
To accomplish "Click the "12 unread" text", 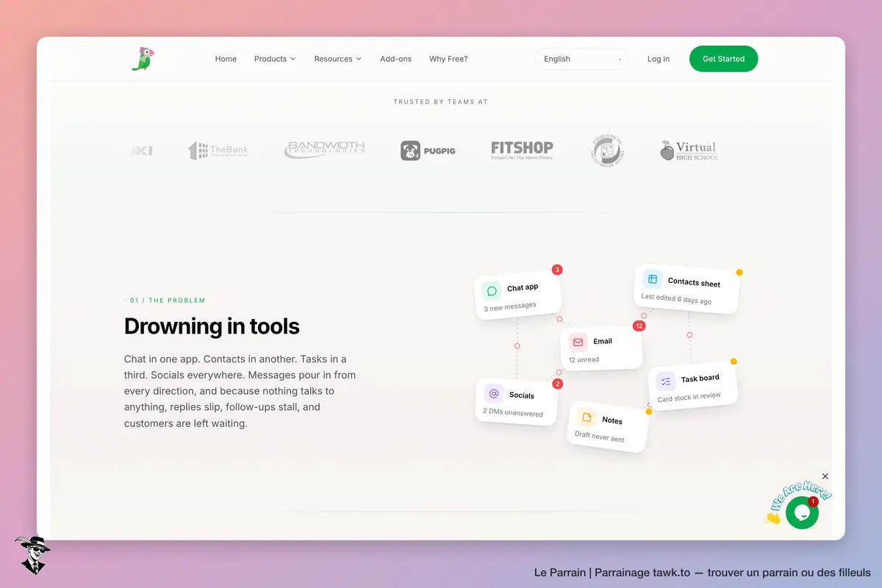I will [x=584, y=359].
